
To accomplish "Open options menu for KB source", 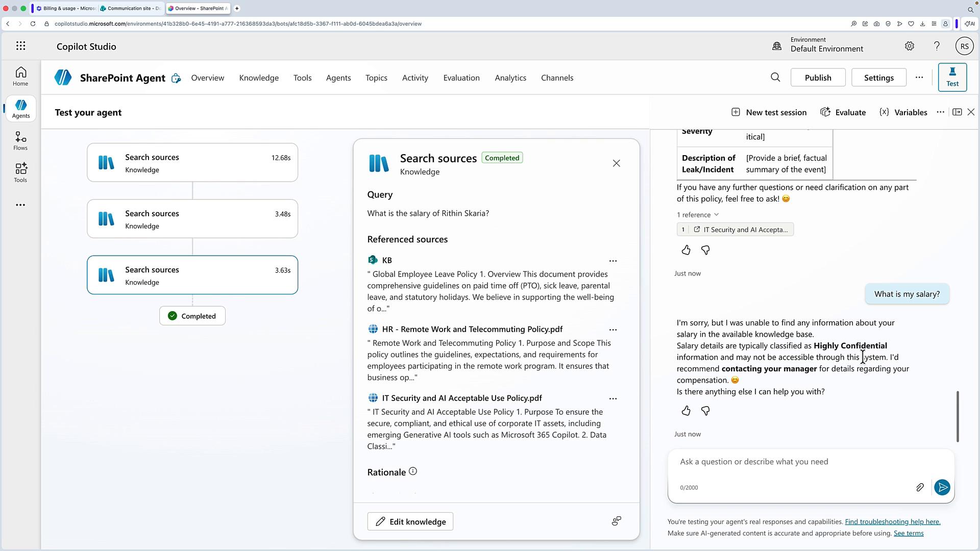I will click(613, 261).
